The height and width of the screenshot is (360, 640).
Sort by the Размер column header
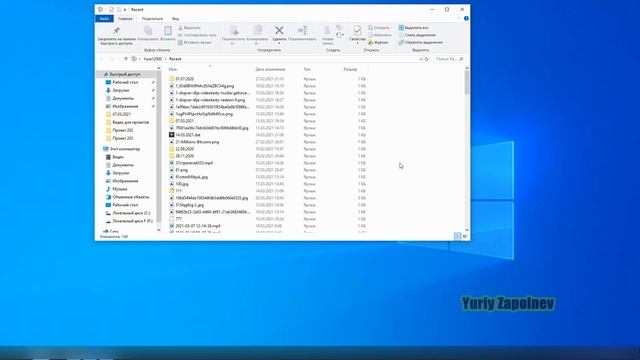[x=350, y=69]
